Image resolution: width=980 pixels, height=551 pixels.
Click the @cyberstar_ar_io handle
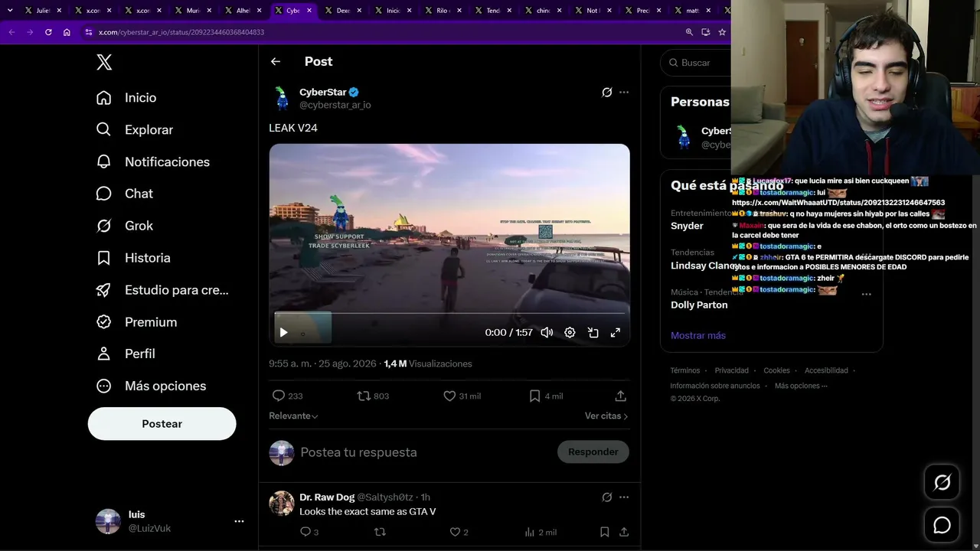335,105
